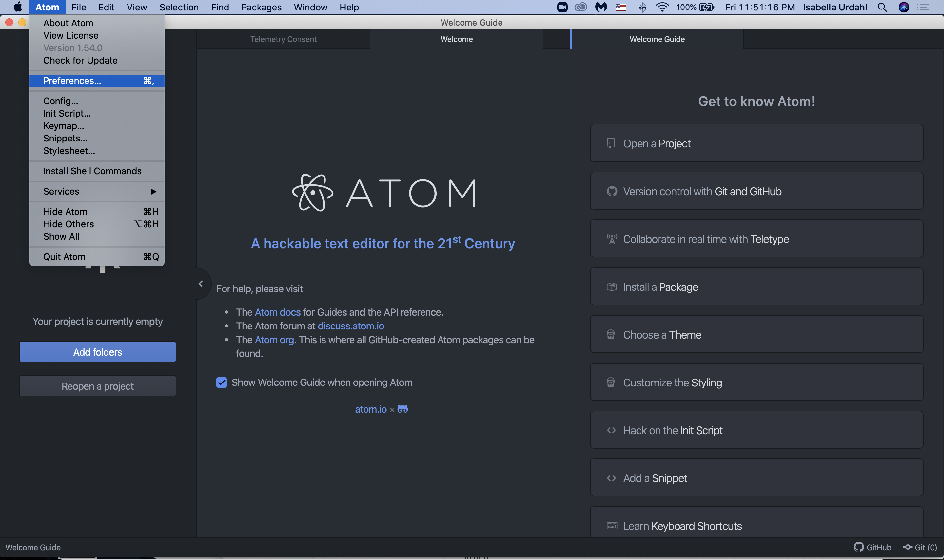Uncheck Show Welcome Guide when opening Atom
Viewport: 944px width, 560px height.
pos(222,382)
